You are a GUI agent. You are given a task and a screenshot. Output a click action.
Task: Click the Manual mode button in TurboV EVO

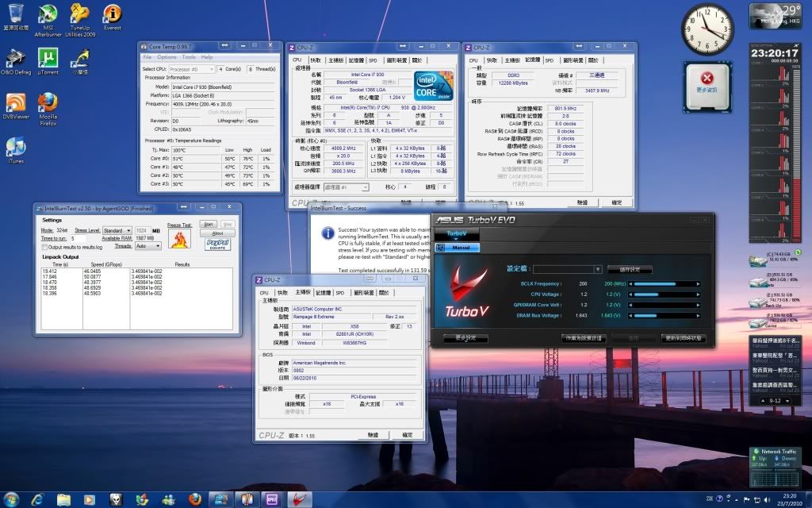point(458,248)
